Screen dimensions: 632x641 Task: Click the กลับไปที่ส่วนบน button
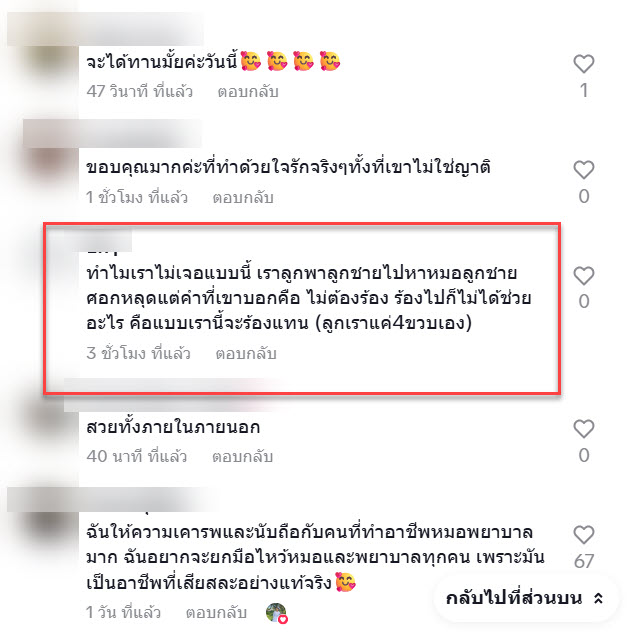click(x=525, y=598)
